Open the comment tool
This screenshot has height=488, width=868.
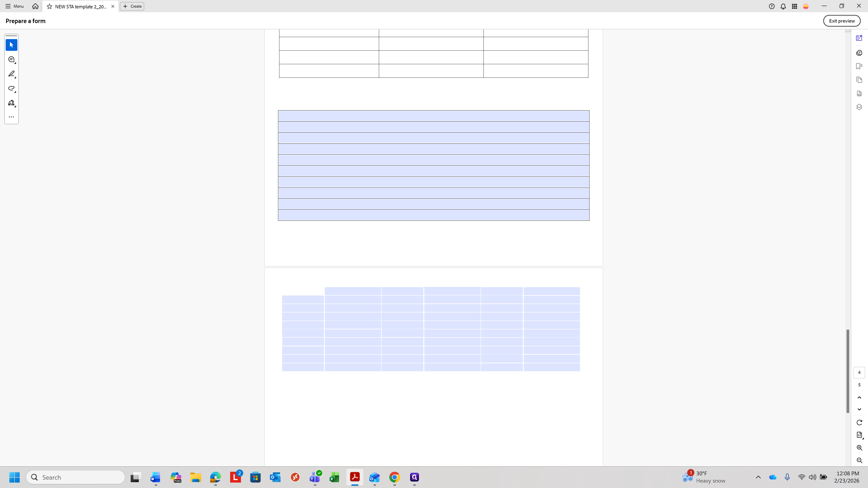click(x=12, y=60)
